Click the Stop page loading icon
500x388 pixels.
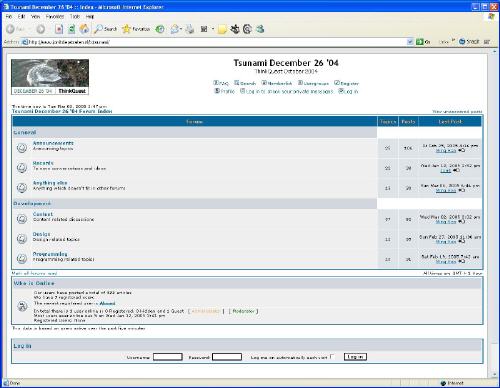(x=59, y=29)
